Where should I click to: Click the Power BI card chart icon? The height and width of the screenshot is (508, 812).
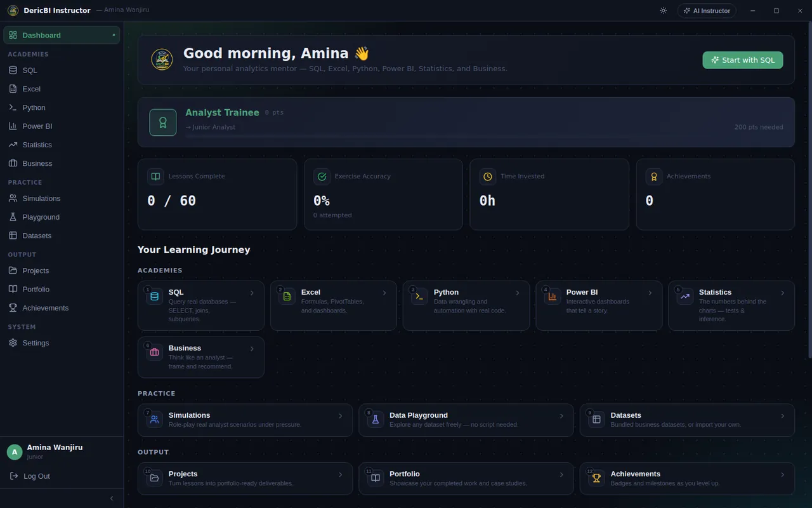(x=552, y=297)
